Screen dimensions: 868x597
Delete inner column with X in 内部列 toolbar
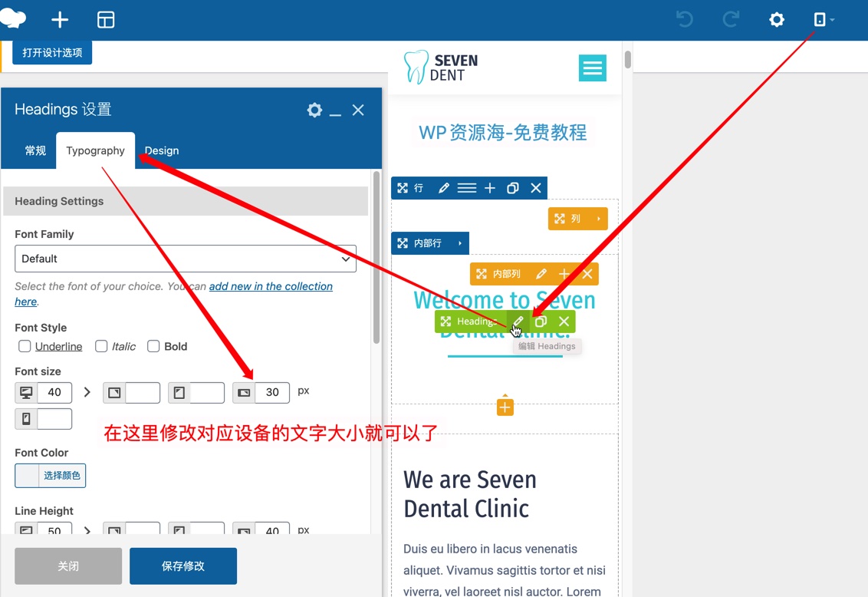587,274
